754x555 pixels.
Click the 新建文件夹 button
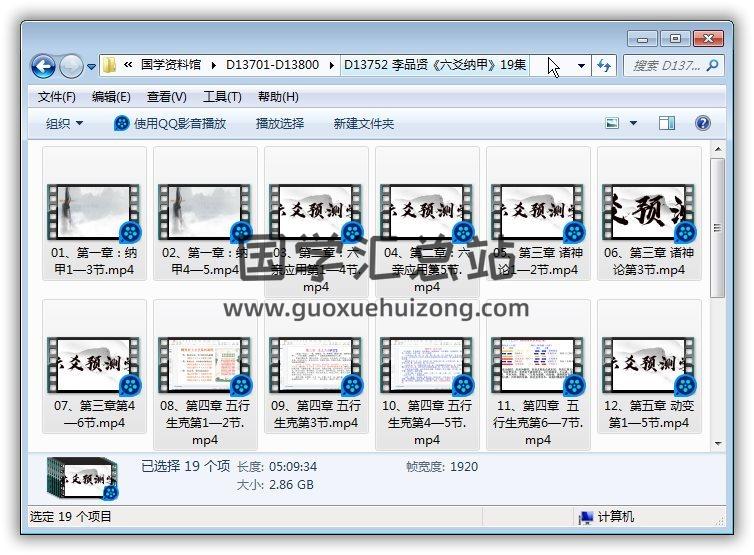(364, 123)
